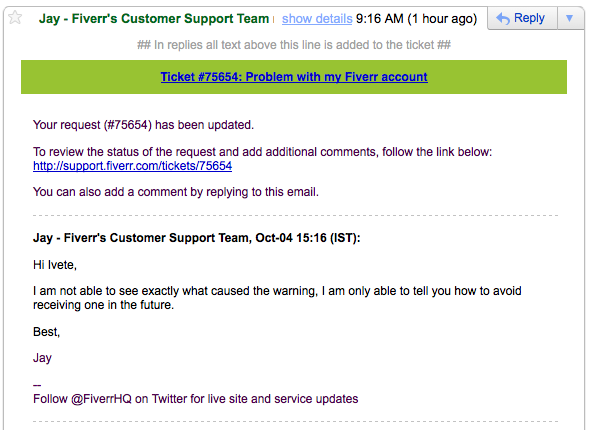Viewport: 594px width, 430px height.
Task: Click 'You can also add a comment' line
Action: coord(176,192)
